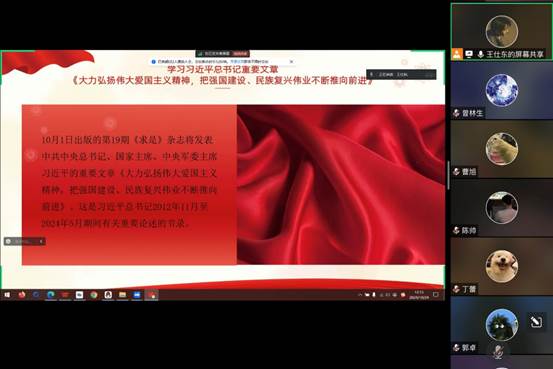Viewport: 553px width, 369px height.
Task: Click the name label 丁蕾
Action: [469, 289]
